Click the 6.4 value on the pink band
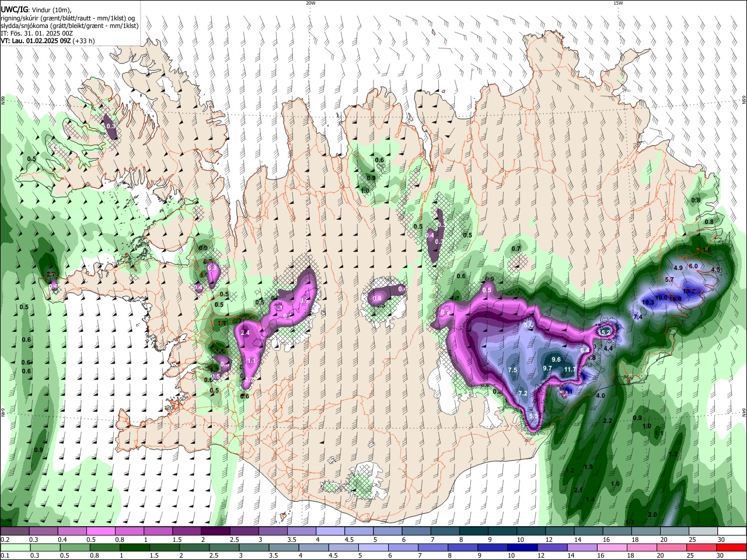The height and width of the screenshot is (560, 747). click(585, 349)
